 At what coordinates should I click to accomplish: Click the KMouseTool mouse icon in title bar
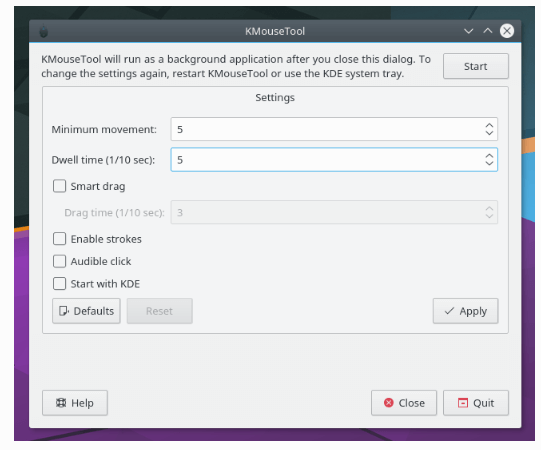(x=43, y=31)
